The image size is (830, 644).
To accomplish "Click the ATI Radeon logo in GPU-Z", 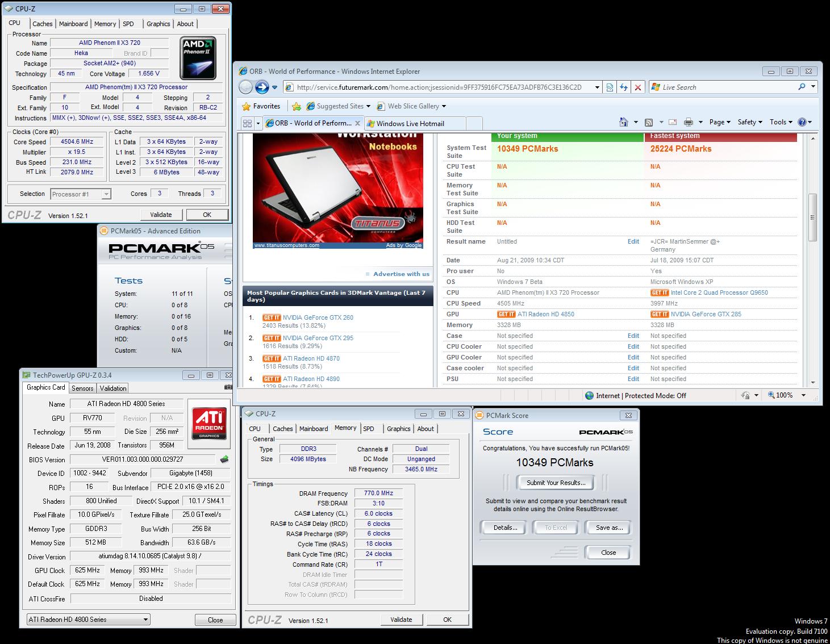I will click(x=210, y=423).
